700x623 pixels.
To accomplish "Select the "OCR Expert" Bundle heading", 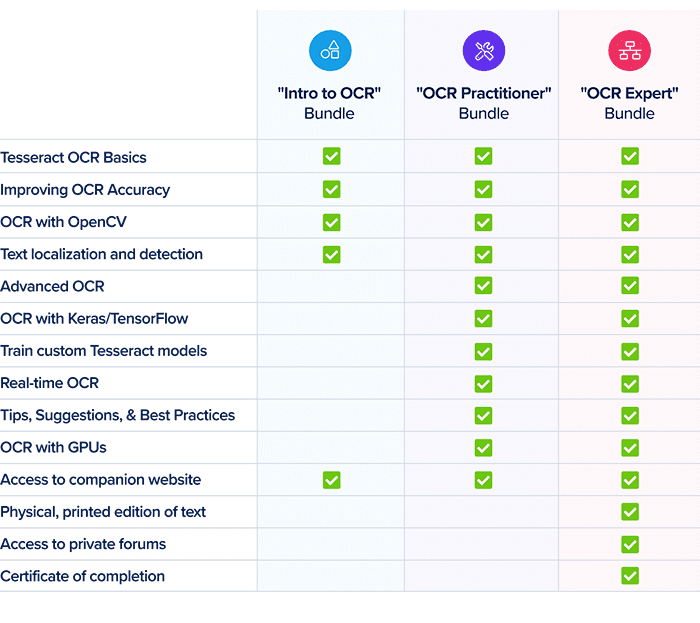I will pos(629,103).
